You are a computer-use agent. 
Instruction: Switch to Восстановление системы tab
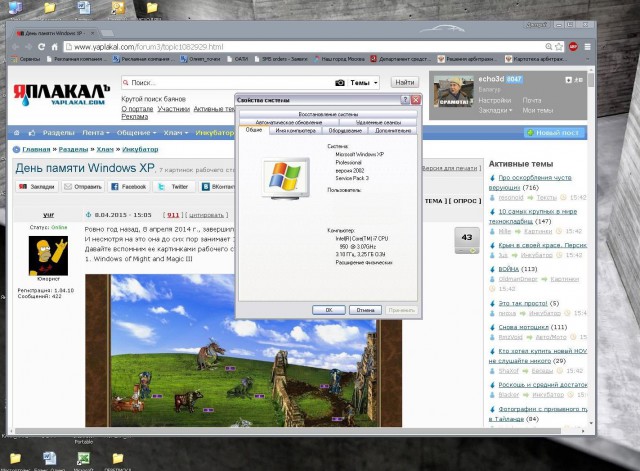[x=328, y=114]
